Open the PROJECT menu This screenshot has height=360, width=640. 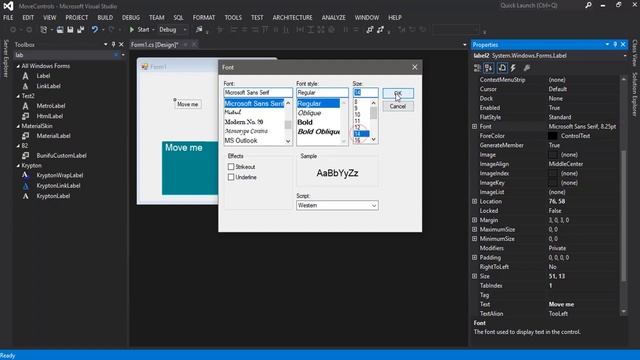pos(77,18)
